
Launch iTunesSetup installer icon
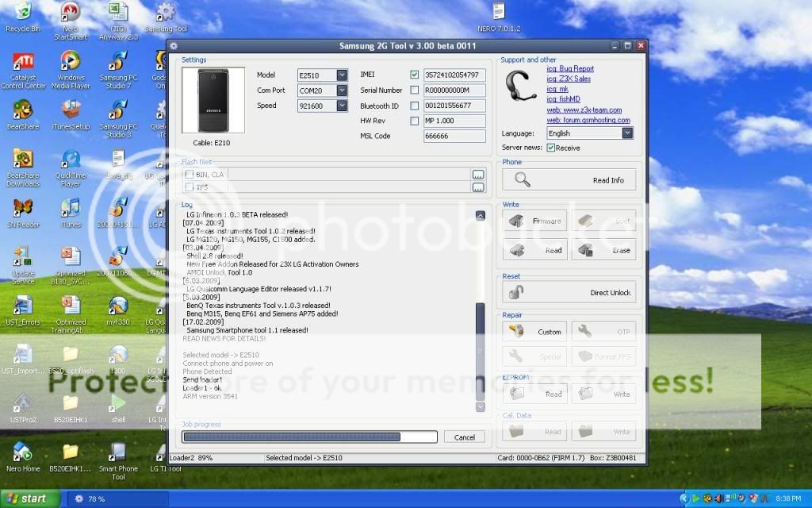tap(71, 115)
